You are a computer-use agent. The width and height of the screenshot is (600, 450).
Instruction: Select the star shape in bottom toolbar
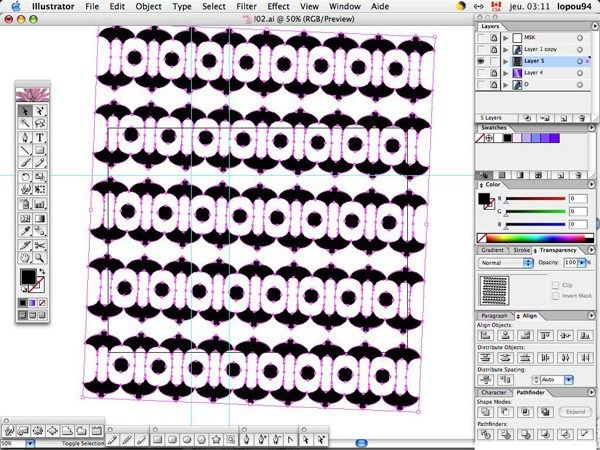coord(217,440)
